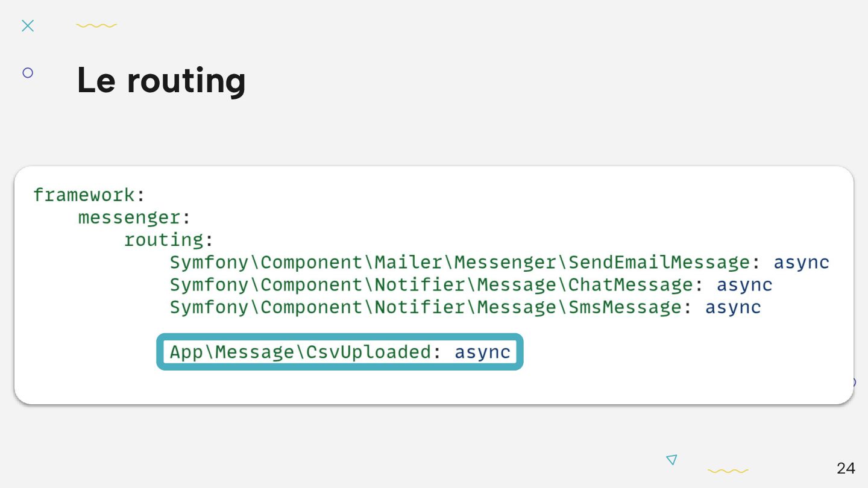Click the async value after SmsMessage
The height and width of the screenshot is (488, 868).
733,307
